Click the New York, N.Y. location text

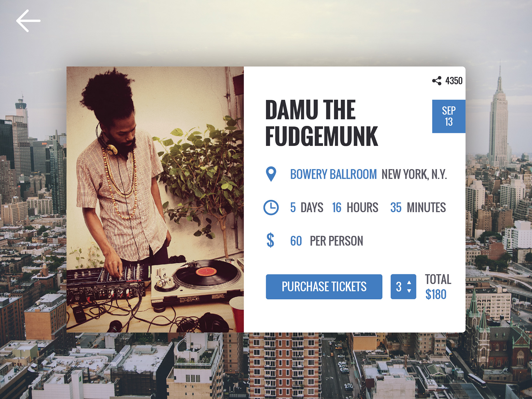click(x=414, y=174)
